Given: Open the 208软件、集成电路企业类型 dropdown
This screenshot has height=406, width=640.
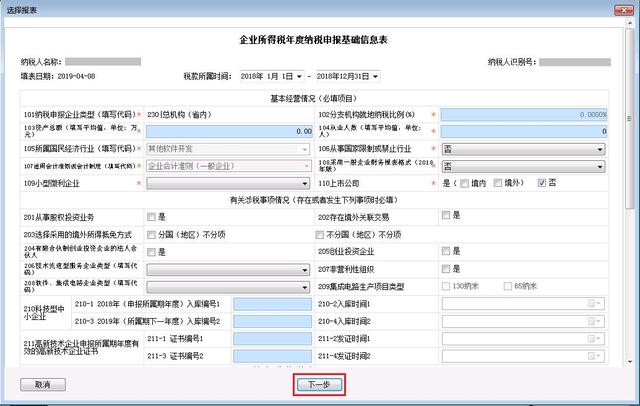Looking at the screenshot, I should coord(228,287).
